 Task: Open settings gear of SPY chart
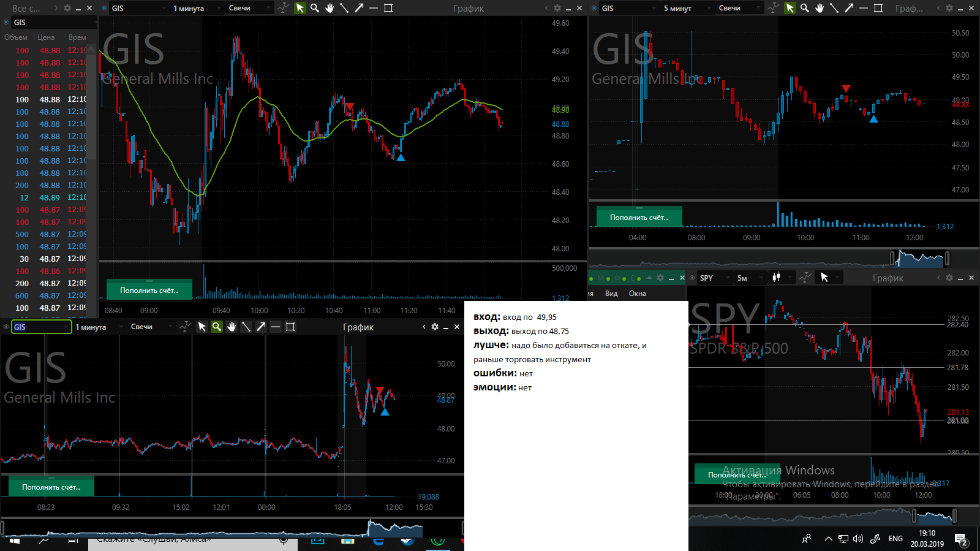pos(949,278)
